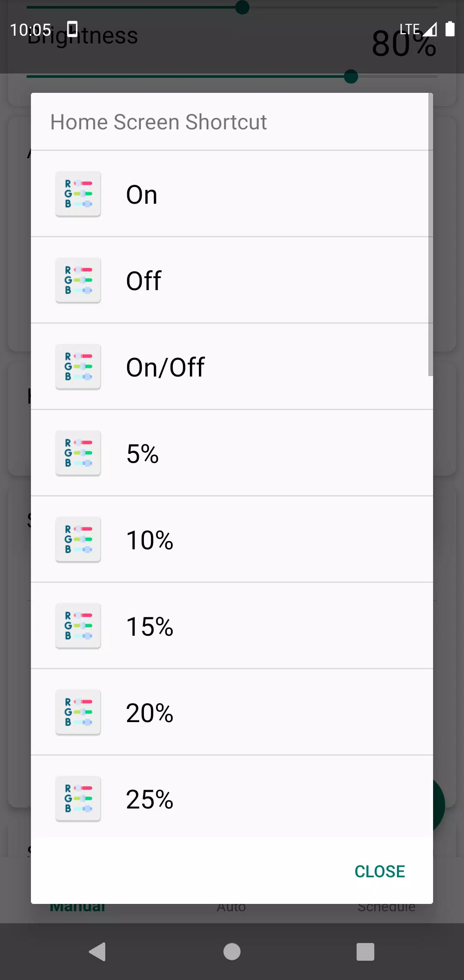Screen dimensions: 464x980
Task: Tap the RGB icon beside 20%
Action: click(x=78, y=712)
